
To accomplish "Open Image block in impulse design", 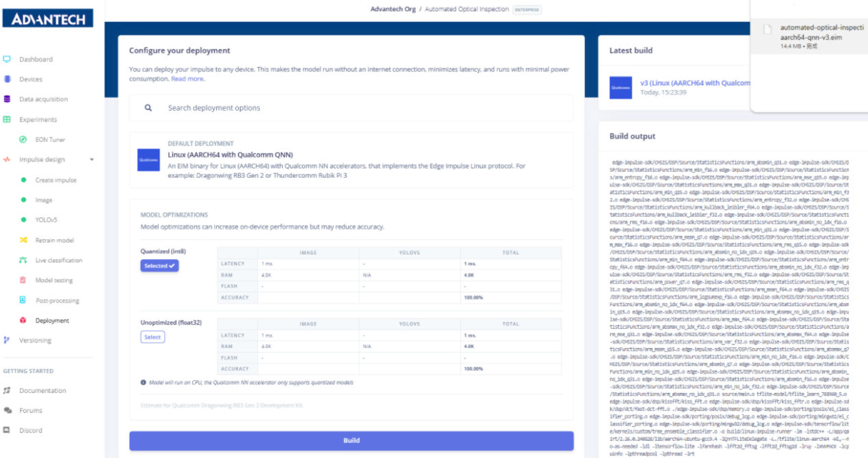I will [44, 200].
